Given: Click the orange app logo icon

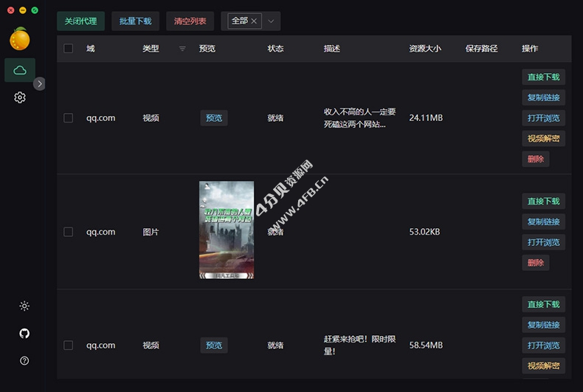Looking at the screenshot, I should tap(20, 38).
